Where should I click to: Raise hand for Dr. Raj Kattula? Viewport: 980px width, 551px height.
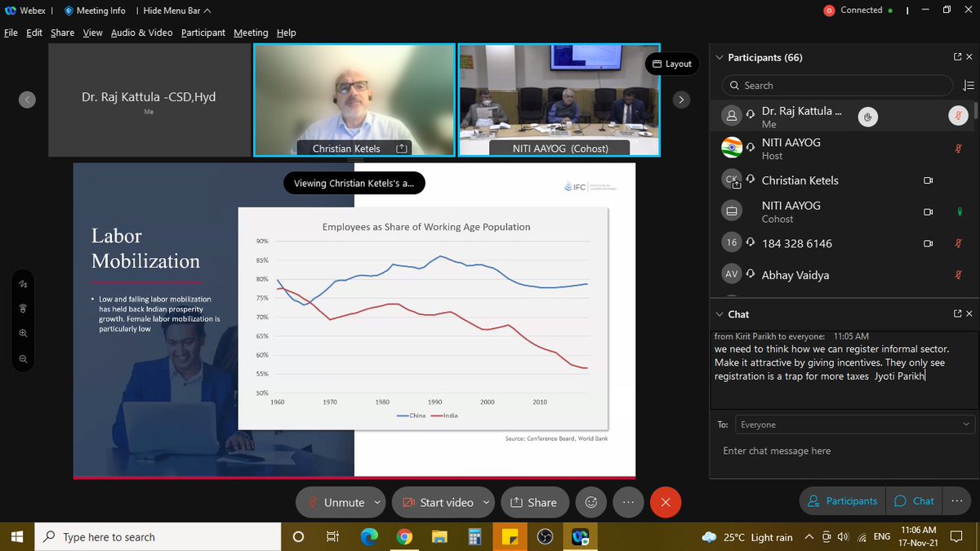[867, 117]
